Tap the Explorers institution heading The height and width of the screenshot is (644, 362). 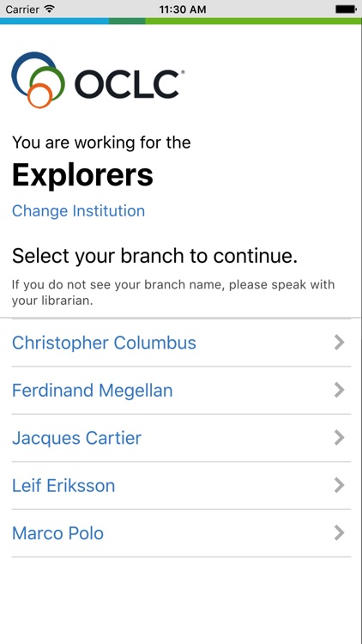[82, 176]
